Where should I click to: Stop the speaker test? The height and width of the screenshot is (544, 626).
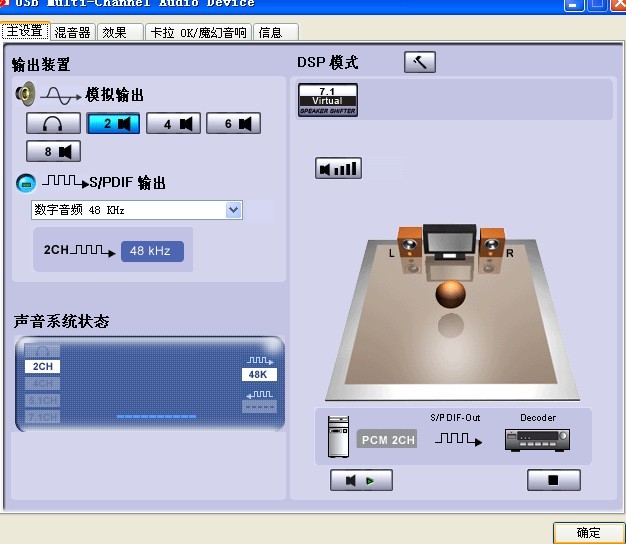coord(554,480)
